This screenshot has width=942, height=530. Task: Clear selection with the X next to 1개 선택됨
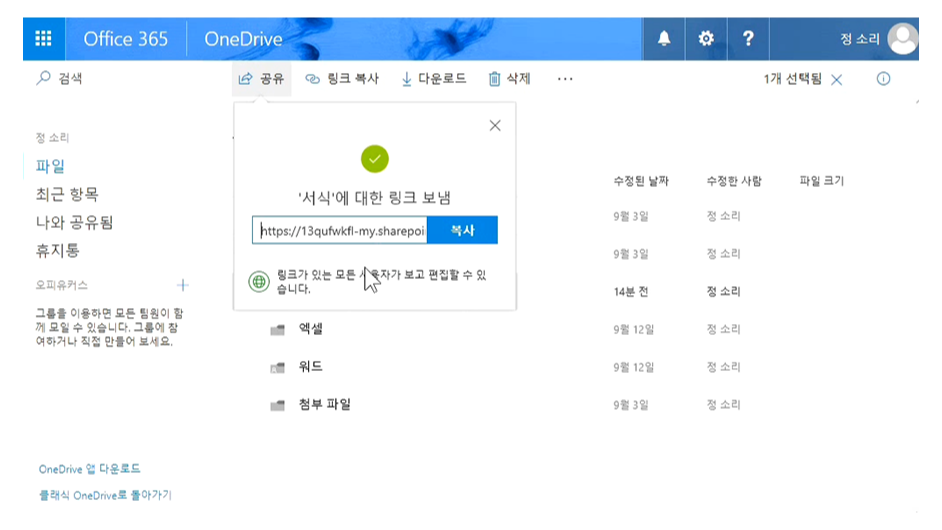coord(837,80)
